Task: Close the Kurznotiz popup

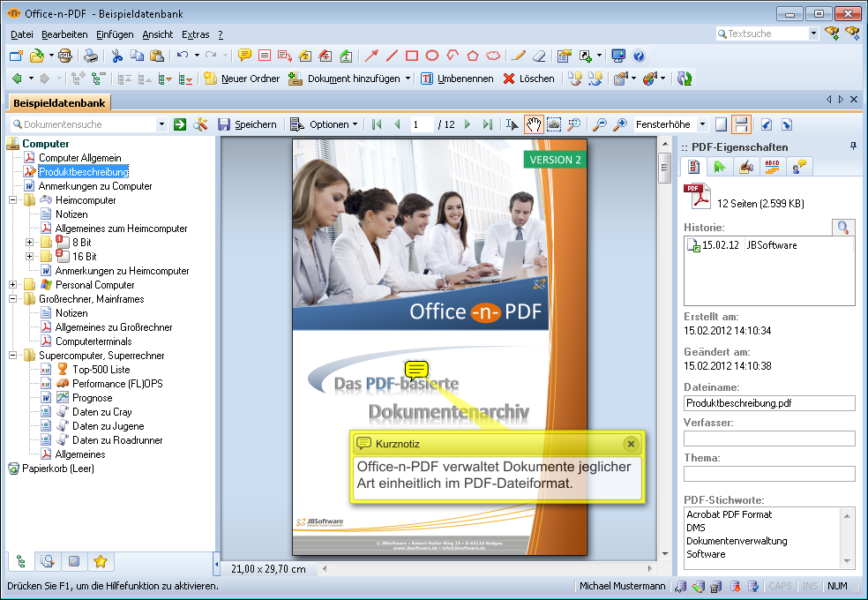Action: (631, 443)
